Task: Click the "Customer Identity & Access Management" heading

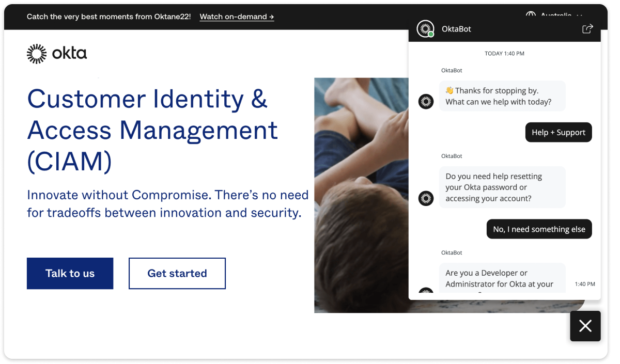Action: click(x=152, y=130)
